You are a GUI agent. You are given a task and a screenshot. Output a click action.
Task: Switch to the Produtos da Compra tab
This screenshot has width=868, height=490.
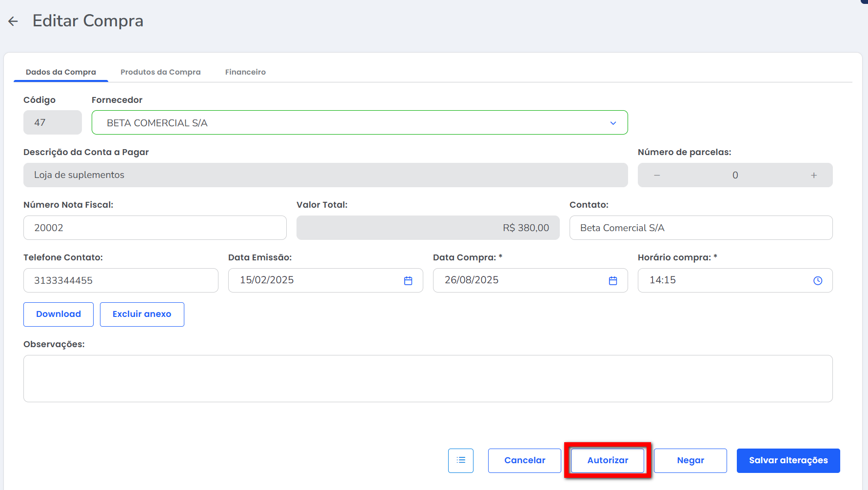click(160, 72)
